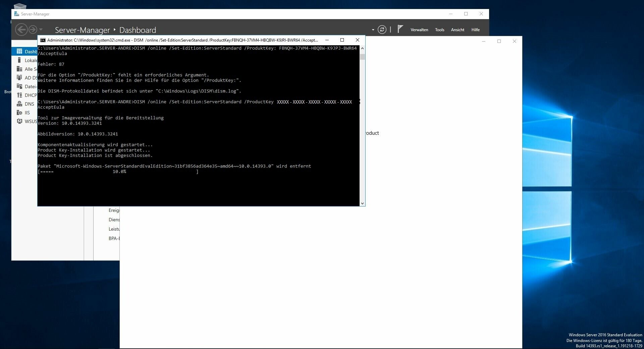Viewport: 644px width, 349px height.
Task: Minimize the blank white window
Action: click(484, 41)
